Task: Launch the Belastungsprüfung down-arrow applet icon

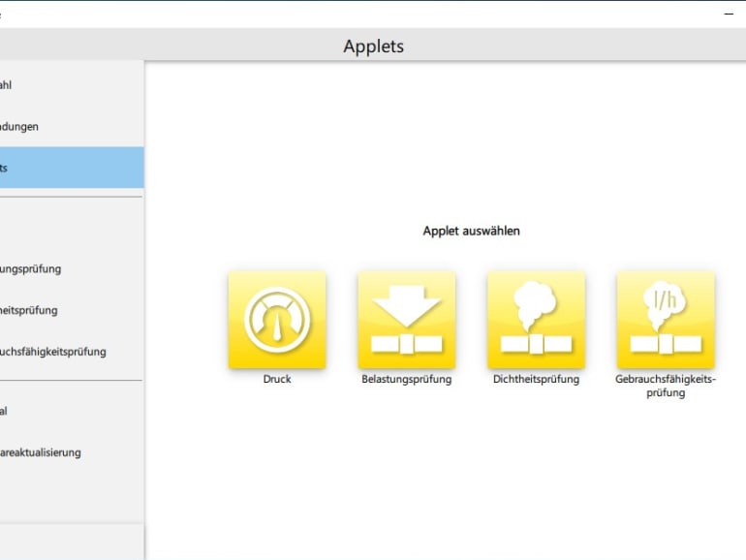Action: tap(406, 320)
